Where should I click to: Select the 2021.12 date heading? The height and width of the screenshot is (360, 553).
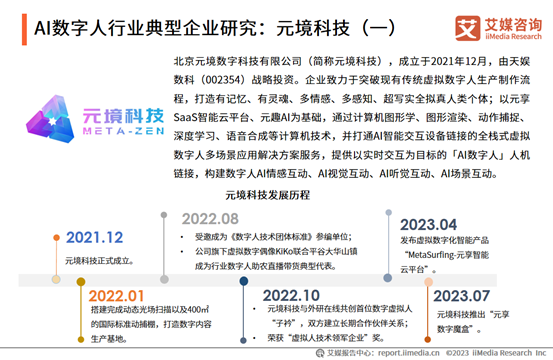pos(95,238)
